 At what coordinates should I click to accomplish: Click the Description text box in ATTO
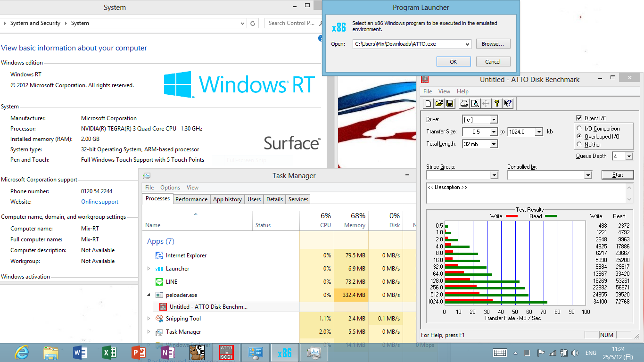pos(530,193)
